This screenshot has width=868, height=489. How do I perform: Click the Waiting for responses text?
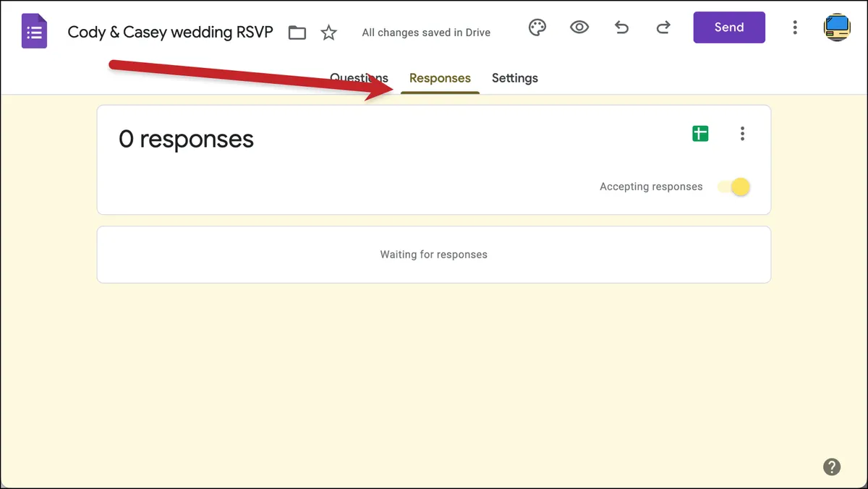click(x=434, y=255)
